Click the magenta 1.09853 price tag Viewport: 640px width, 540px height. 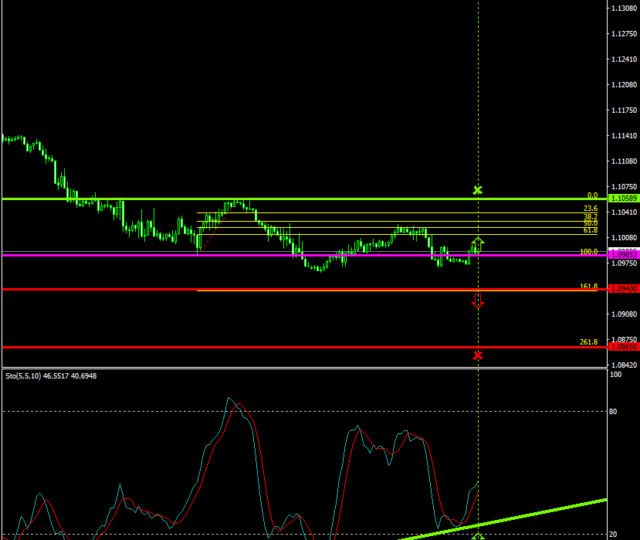click(622, 256)
